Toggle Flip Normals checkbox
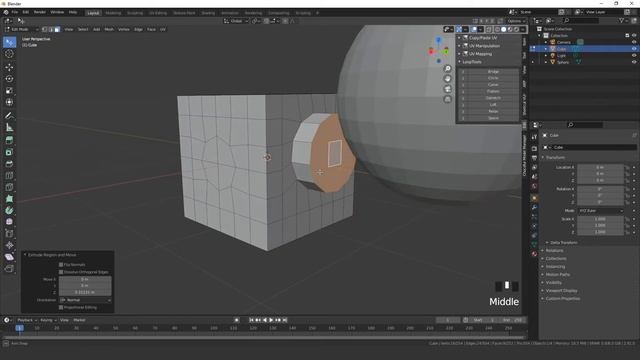 click(61, 264)
